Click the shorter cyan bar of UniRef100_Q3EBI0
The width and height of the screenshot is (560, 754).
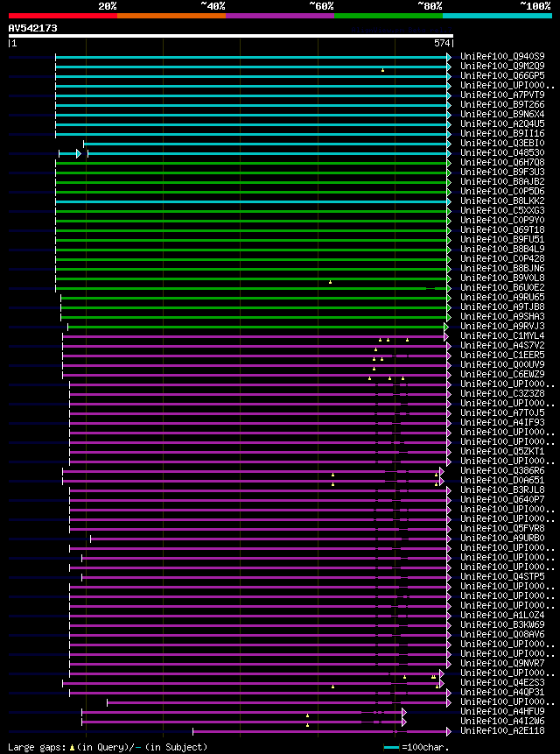click(x=268, y=144)
